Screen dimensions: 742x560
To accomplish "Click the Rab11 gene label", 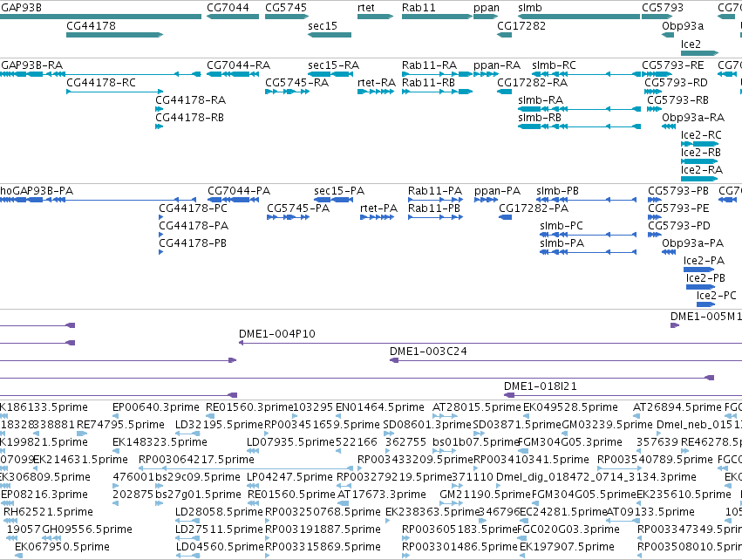I will 419,8.
